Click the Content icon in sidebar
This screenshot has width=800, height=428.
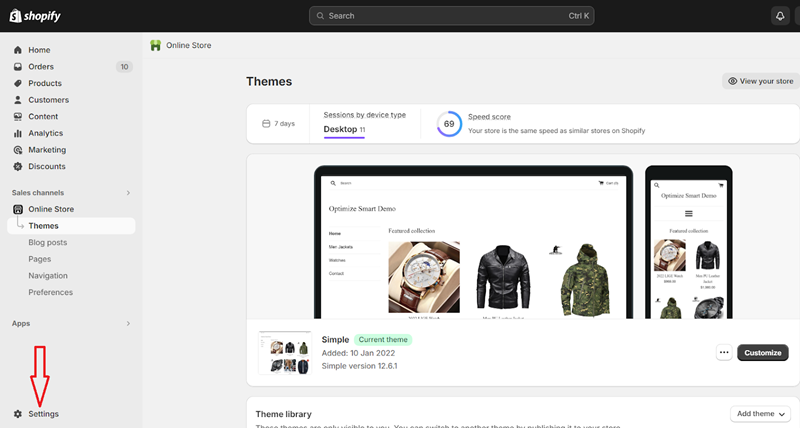pyautogui.click(x=18, y=116)
